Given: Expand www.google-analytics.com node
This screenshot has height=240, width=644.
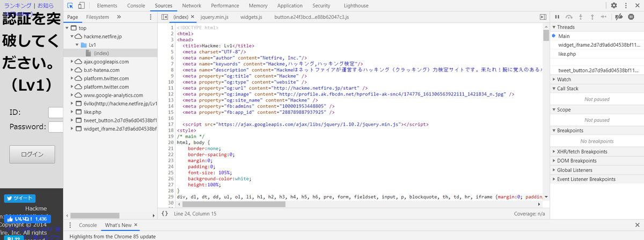Looking at the screenshot, I should [x=72, y=95].
